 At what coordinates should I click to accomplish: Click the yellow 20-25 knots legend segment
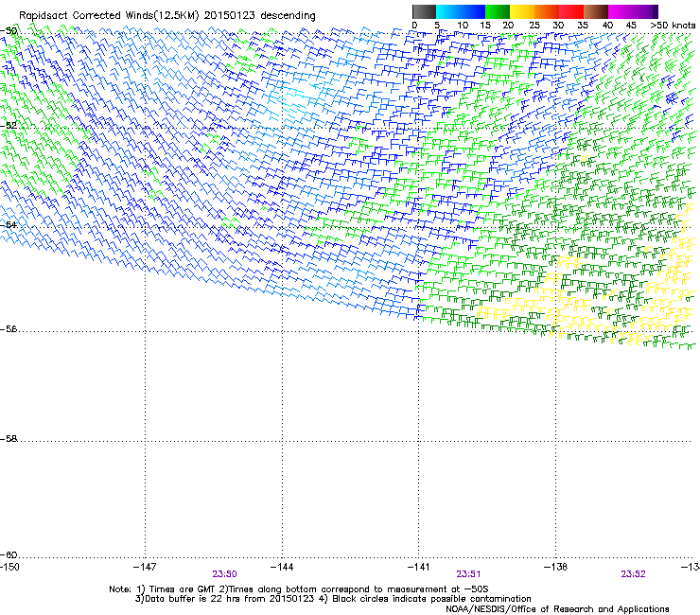(x=522, y=11)
